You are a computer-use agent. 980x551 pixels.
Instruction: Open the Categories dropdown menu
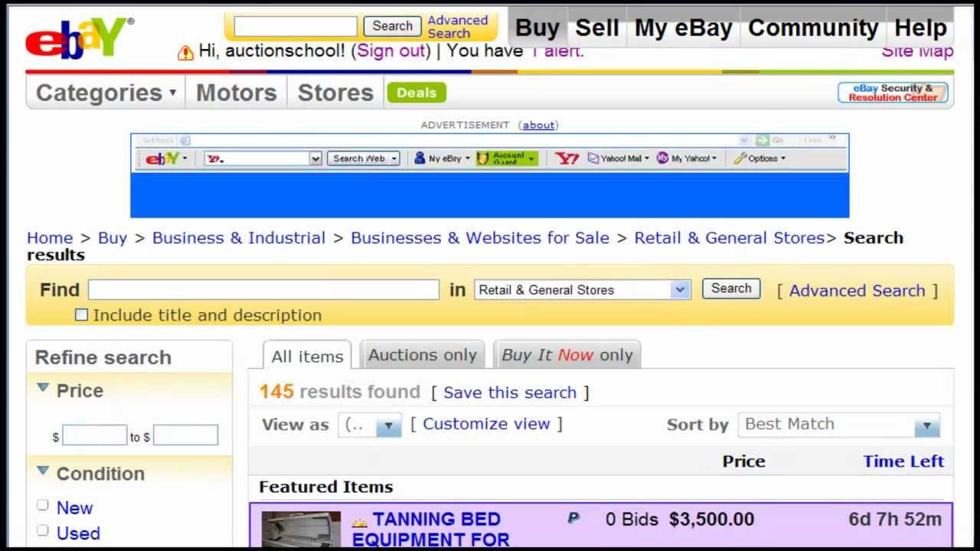click(x=106, y=93)
